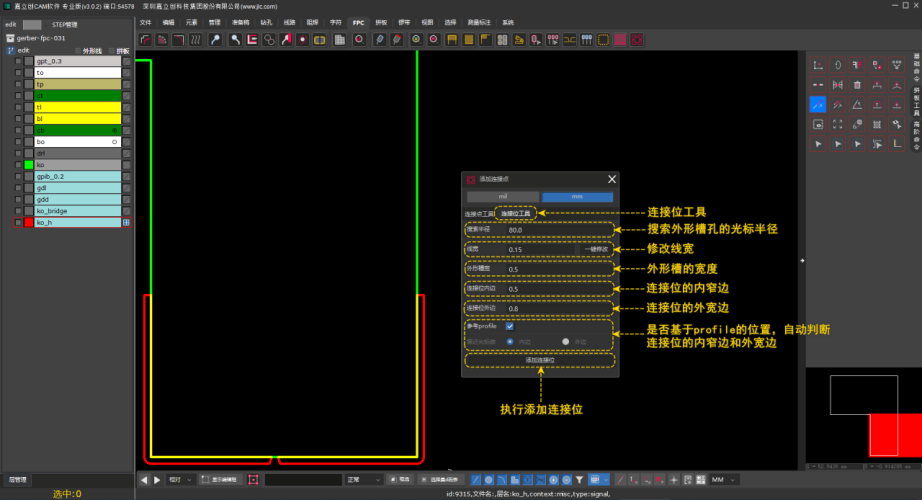Open the STEP管理 tab in left panel
Image resolution: width=922 pixels, height=500 pixels.
tap(65, 25)
